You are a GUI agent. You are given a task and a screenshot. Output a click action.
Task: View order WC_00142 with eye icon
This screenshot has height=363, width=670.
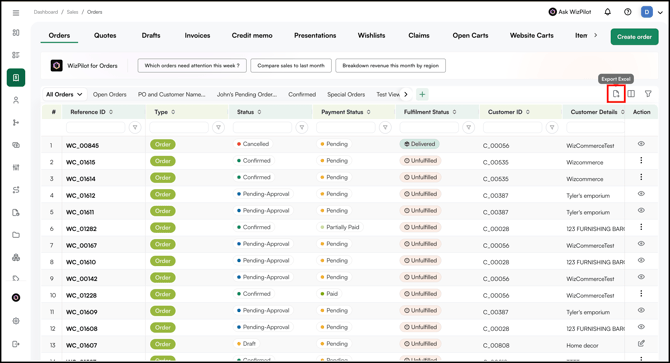(641, 277)
